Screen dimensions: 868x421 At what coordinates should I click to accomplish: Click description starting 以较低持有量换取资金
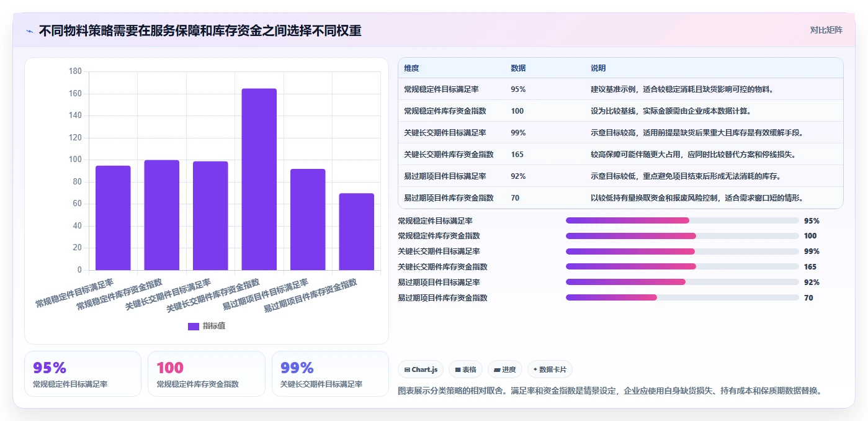pos(697,198)
